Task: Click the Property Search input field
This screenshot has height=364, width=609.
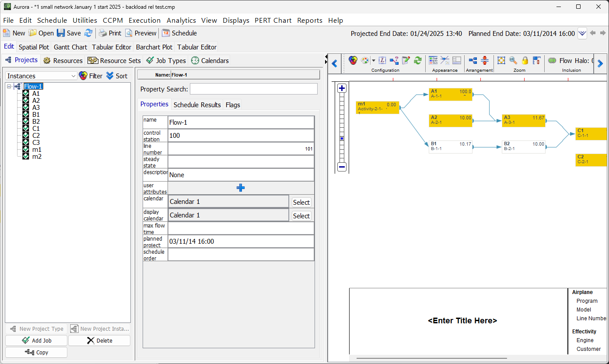Action: 253,89
